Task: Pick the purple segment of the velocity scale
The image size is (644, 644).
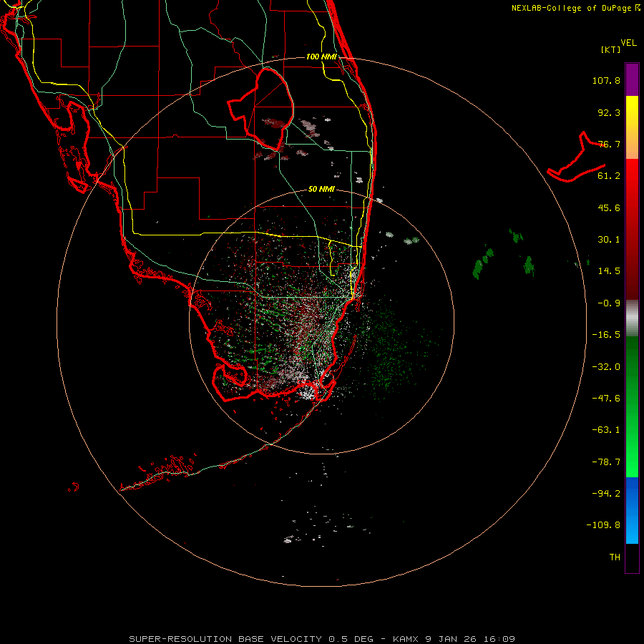Action: coord(632,79)
